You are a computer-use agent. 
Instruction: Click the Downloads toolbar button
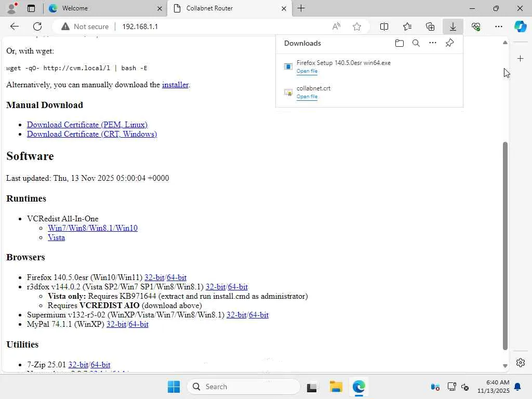point(453,26)
